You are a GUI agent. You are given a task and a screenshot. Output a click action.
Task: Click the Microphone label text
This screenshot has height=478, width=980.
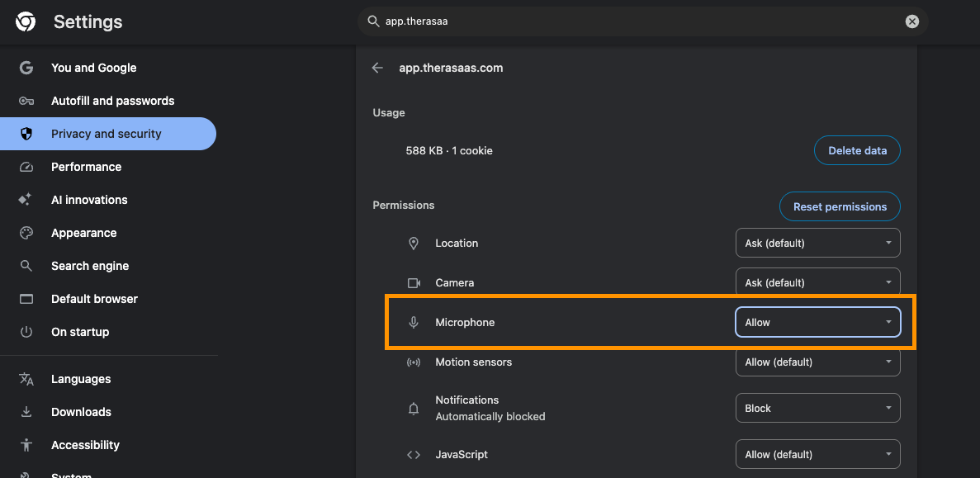tap(465, 323)
